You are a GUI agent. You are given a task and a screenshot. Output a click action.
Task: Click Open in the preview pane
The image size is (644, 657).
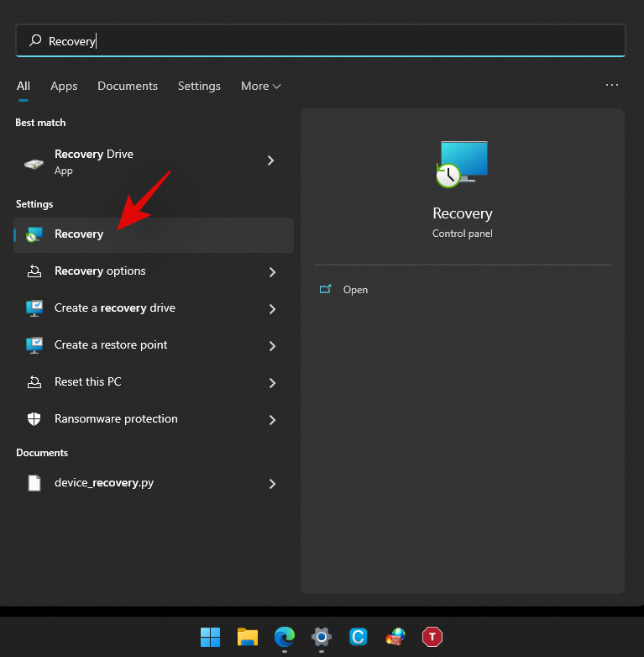coord(355,290)
